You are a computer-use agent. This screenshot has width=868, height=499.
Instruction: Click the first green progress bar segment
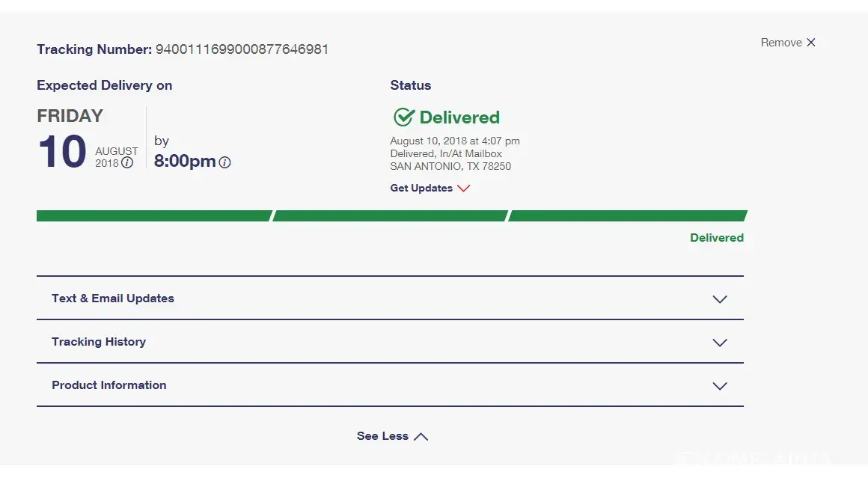153,216
